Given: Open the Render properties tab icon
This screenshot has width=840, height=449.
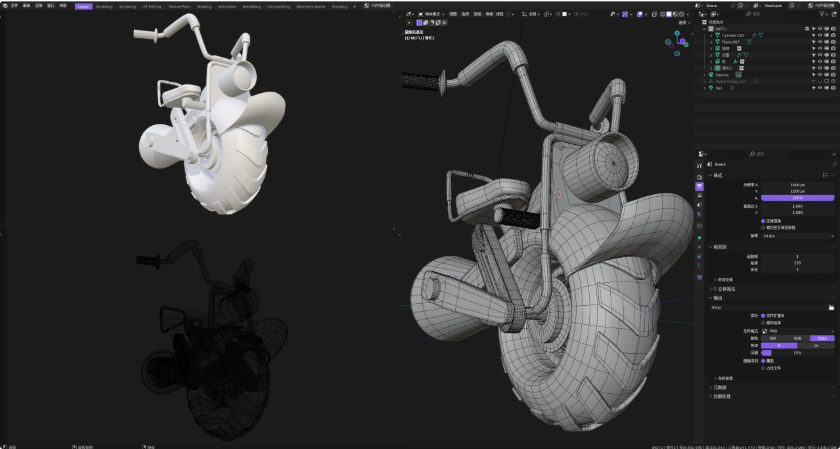Looking at the screenshot, I should pos(700,178).
